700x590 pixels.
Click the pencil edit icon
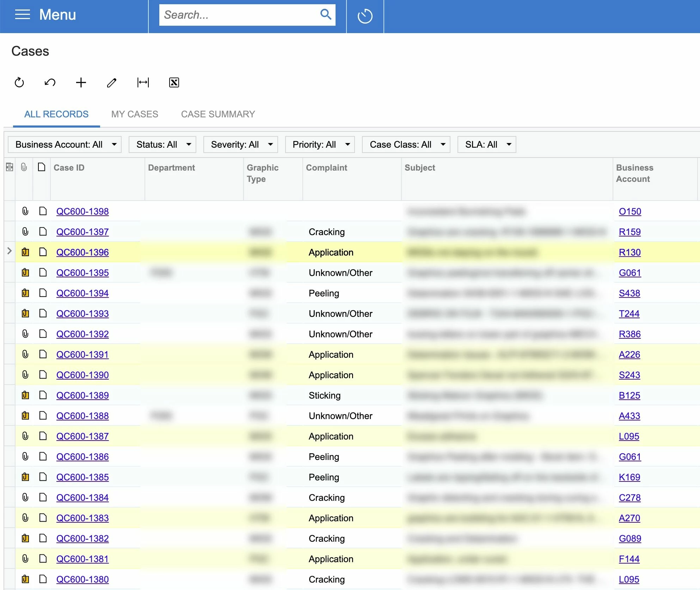click(x=112, y=82)
